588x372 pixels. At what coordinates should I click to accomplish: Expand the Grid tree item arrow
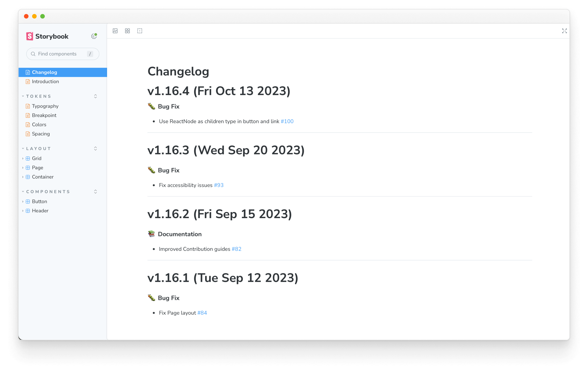click(x=23, y=159)
